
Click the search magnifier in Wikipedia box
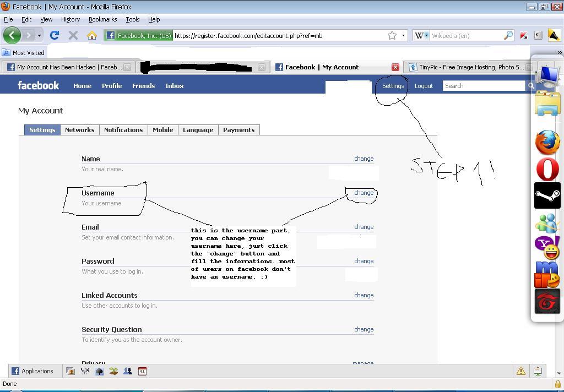click(508, 35)
